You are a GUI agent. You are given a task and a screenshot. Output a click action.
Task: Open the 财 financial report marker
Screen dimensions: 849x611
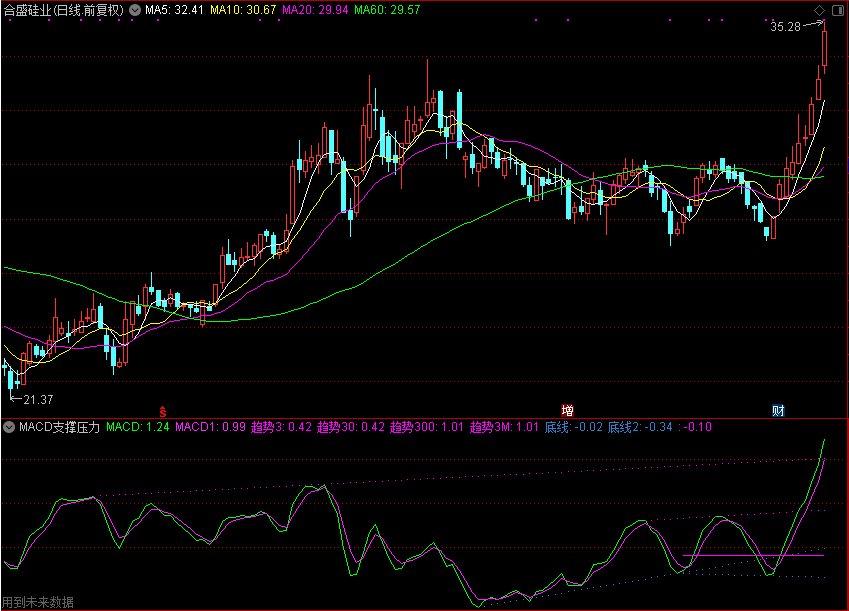[778, 411]
